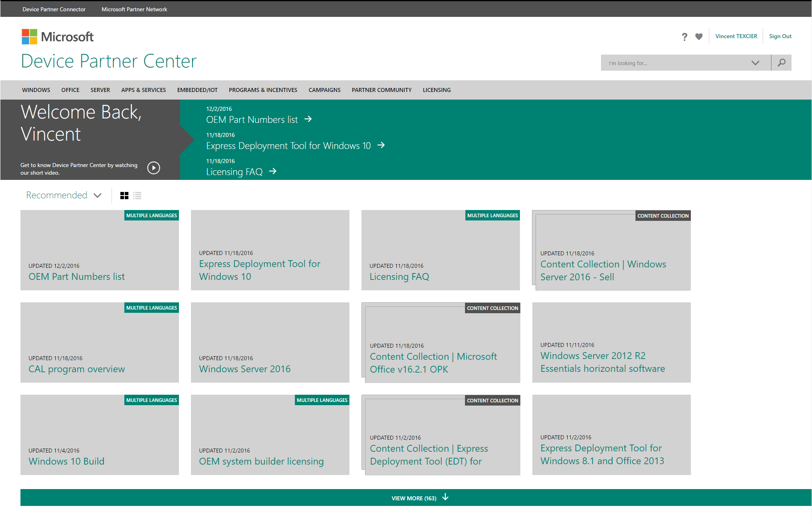Open the OEM Part Numbers list card

[x=99, y=250]
